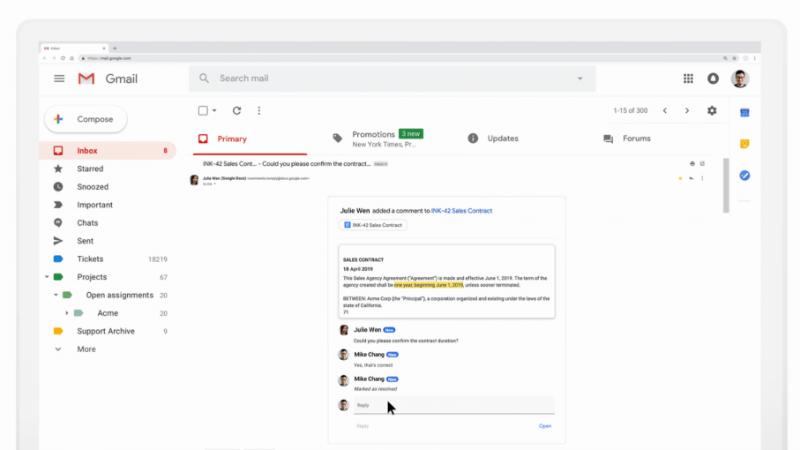Open the Support Archive label
Screen dimensions: 800x450
coord(108,331)
